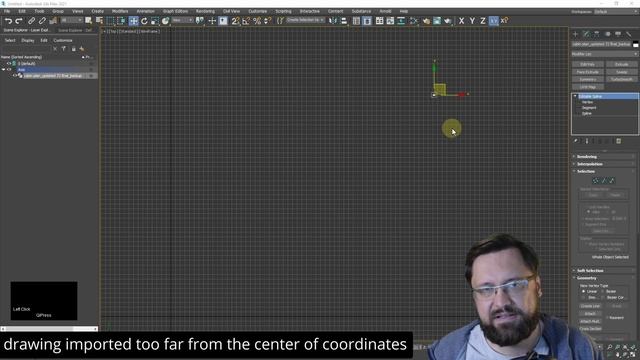The width and height of the screenshot is (640, 360).
Task: Open Workspaces Default dropdown
Action: click(616, 11)
